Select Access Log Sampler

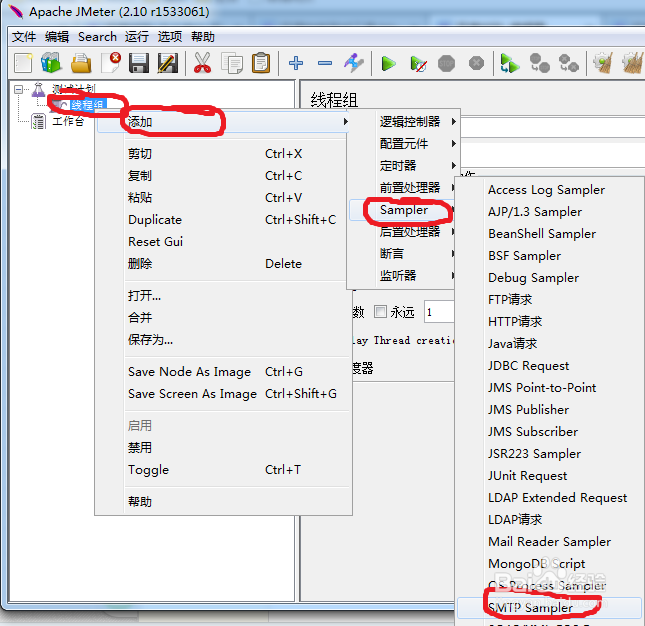click(549, 190)
